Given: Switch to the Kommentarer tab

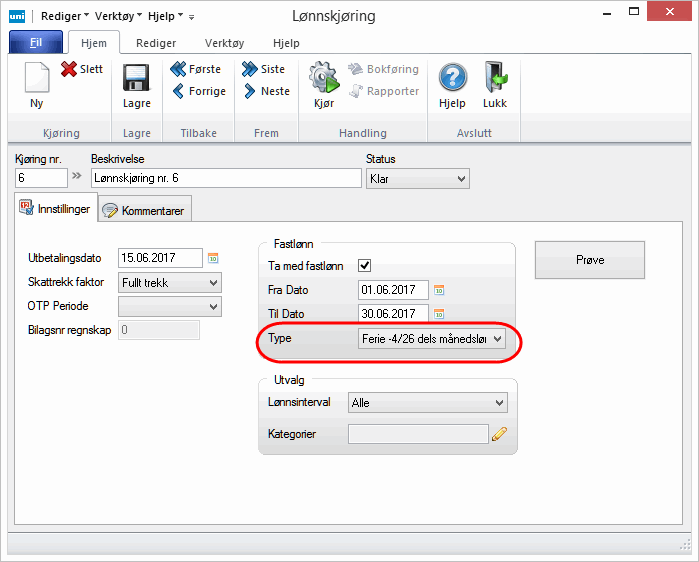Looking at the screenshot, I should coord(146,210).
